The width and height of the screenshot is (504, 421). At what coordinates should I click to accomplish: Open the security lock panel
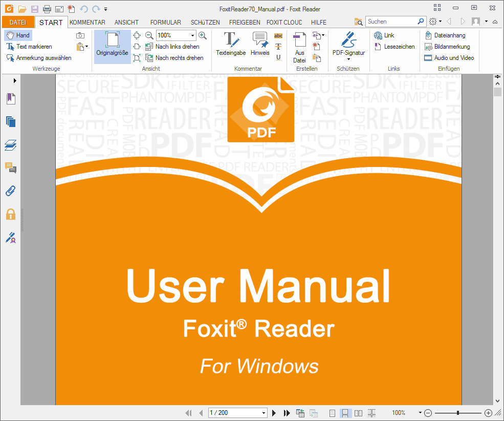coord(11,214)
